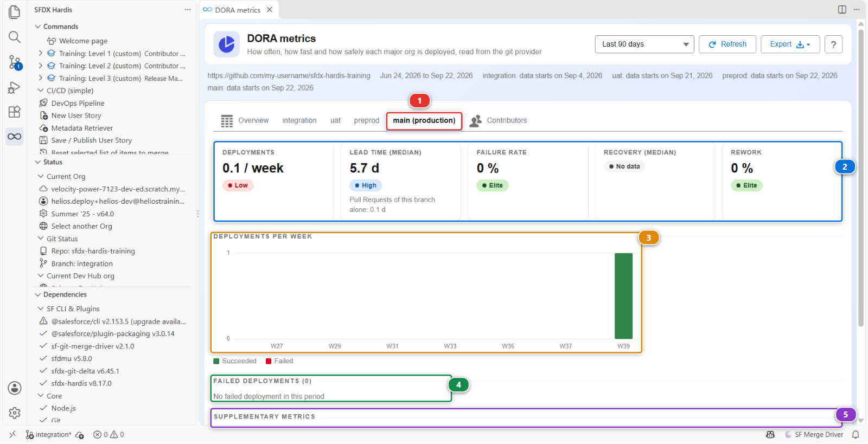Click the remote window icon in the status bar
This screenshot has width=868, height=444.
(12, 435)
